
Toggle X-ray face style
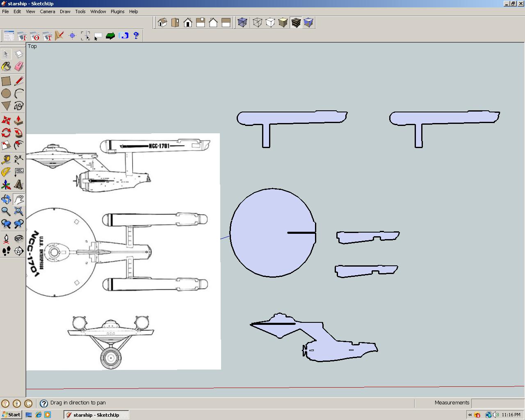(242, 23)
